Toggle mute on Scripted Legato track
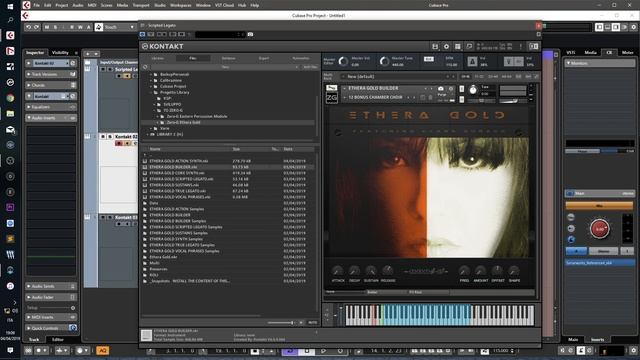The height and width of the screenshot is (360, 640). click(x=103, y=69)
